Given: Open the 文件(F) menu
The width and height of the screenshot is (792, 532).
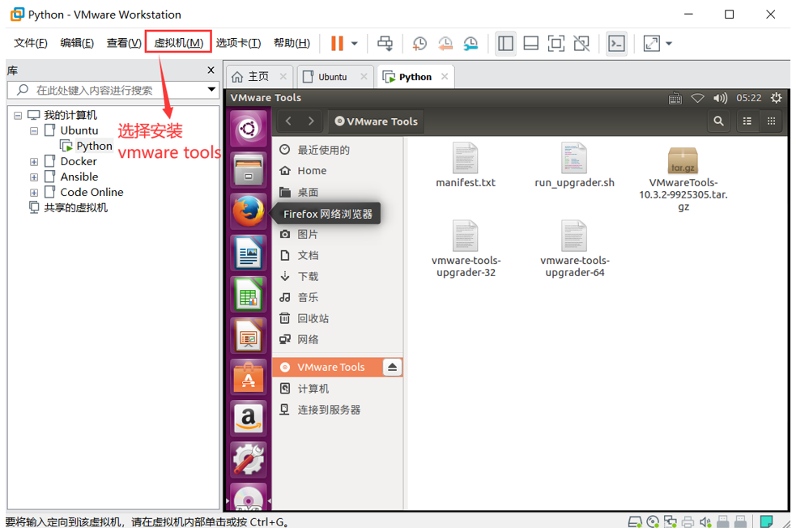Looking at the screenshot, I should (30, 43).
